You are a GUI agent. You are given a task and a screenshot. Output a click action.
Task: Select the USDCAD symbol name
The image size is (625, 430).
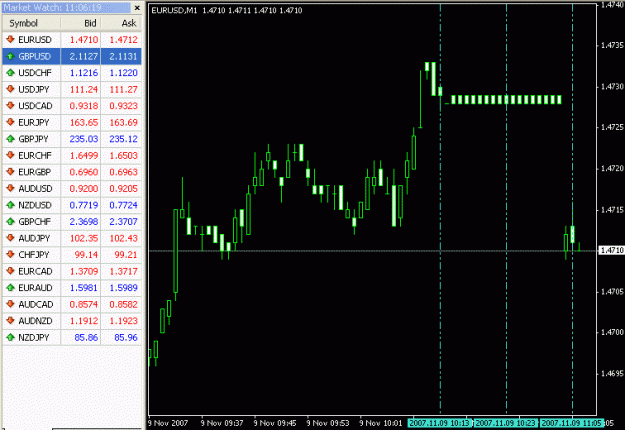coord(35,106)
